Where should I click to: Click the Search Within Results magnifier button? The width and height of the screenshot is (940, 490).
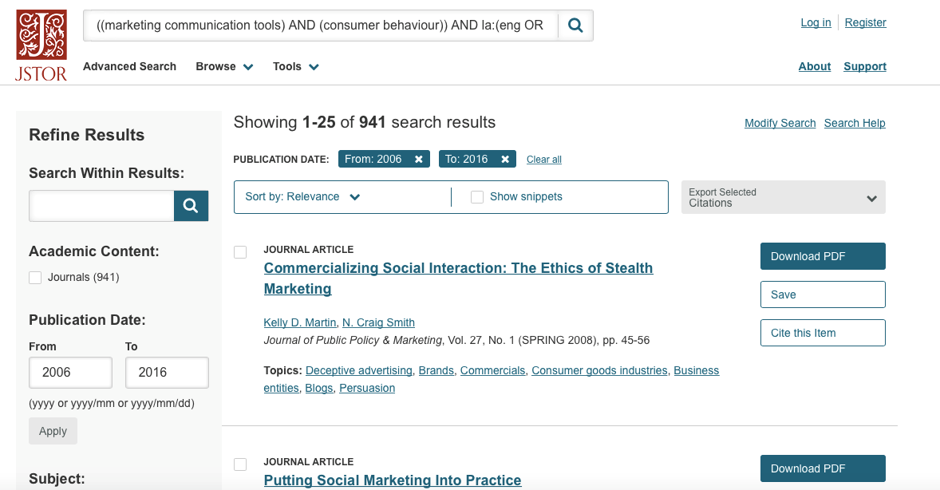(191, 206)
